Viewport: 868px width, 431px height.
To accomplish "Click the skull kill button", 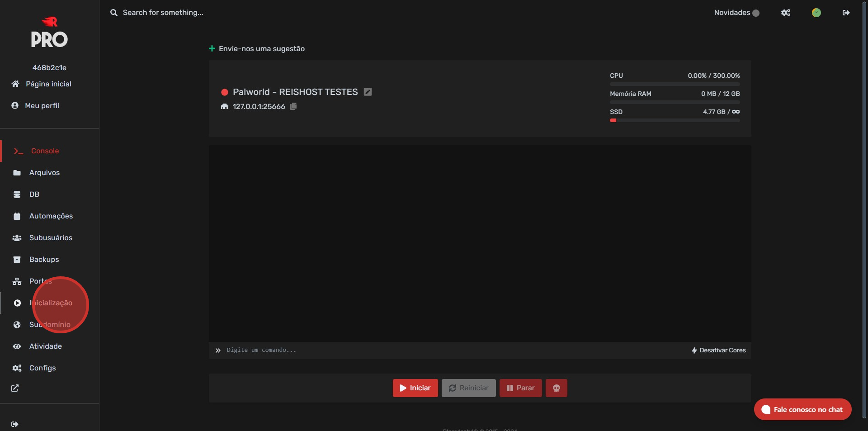I will pyautogui.click(x=557, y=388).
